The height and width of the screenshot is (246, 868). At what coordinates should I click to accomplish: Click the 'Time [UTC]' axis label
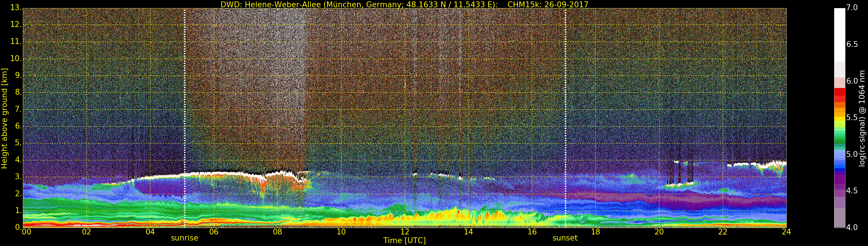404,240
